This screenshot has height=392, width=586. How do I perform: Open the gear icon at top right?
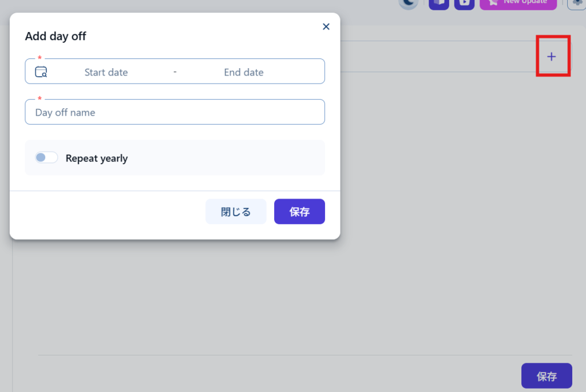pos(577,3)
